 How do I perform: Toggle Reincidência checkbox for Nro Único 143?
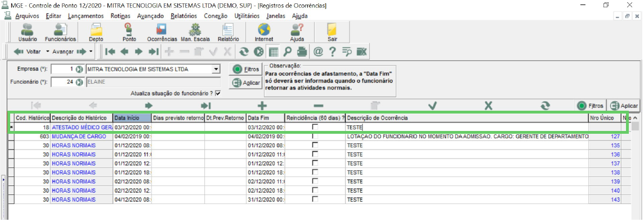pyautogui.click(x=315, y=200)
